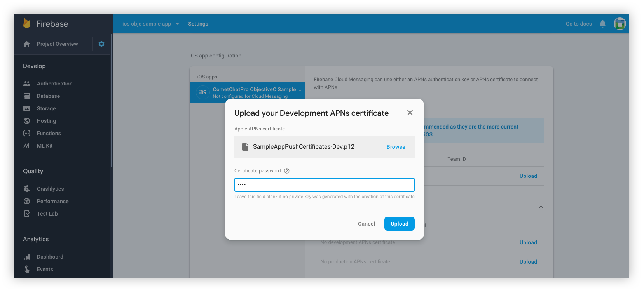Viewport: 644px width, 294px height.
Task: Open Project Overview in sidebar
Action: click(x=57, y=44)
